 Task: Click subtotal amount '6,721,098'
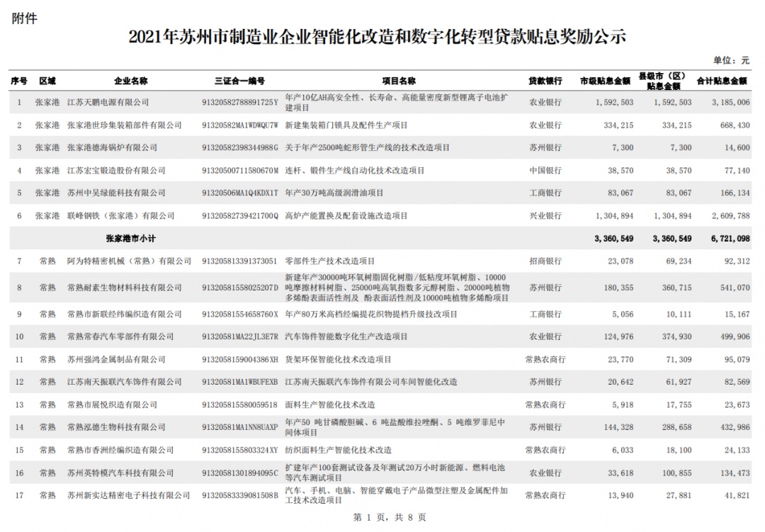coord(730,239)
